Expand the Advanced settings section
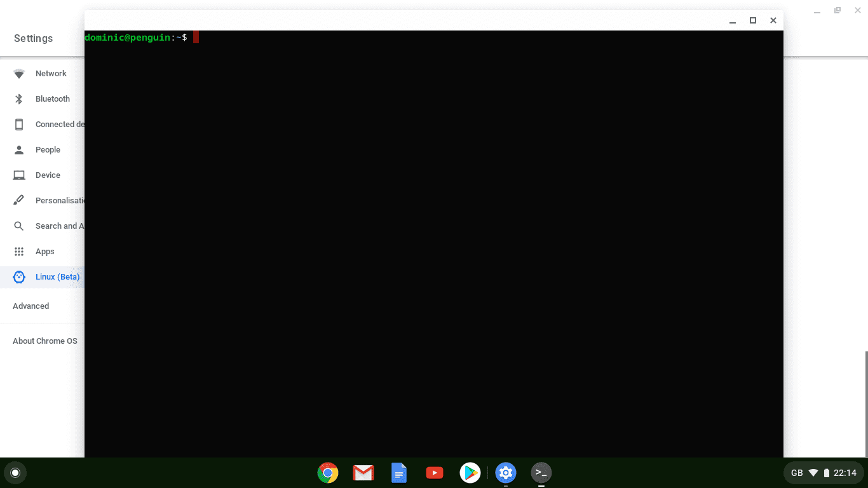 click(x=31, y=306)
